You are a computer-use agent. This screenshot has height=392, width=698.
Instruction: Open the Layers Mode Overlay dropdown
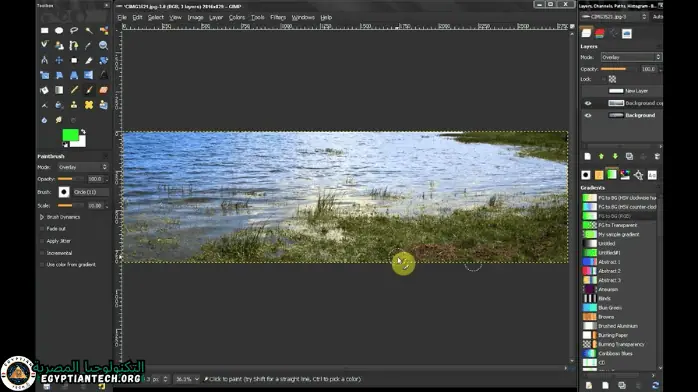(x=631, y=57)
